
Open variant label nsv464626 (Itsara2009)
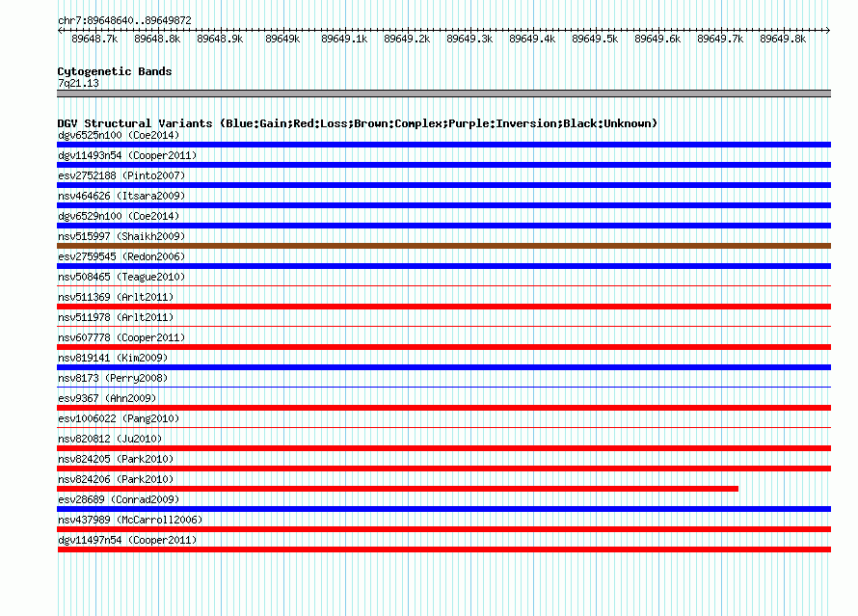pos(121,196)
